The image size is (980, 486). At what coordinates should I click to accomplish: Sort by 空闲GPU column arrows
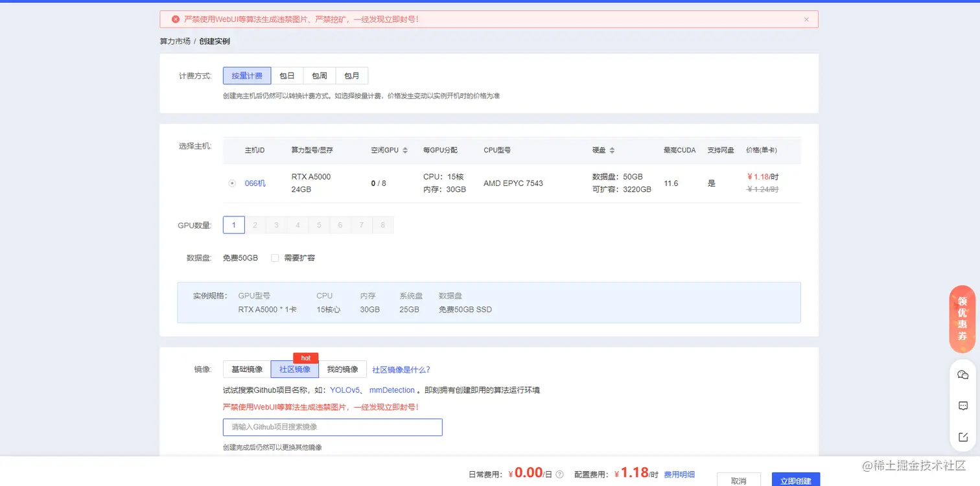(x=405, y=150)
